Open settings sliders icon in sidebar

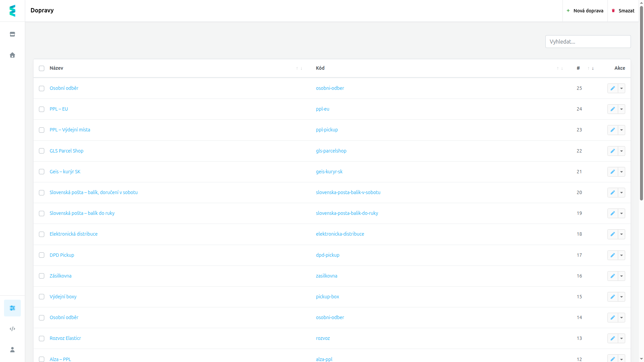(12, 308)
